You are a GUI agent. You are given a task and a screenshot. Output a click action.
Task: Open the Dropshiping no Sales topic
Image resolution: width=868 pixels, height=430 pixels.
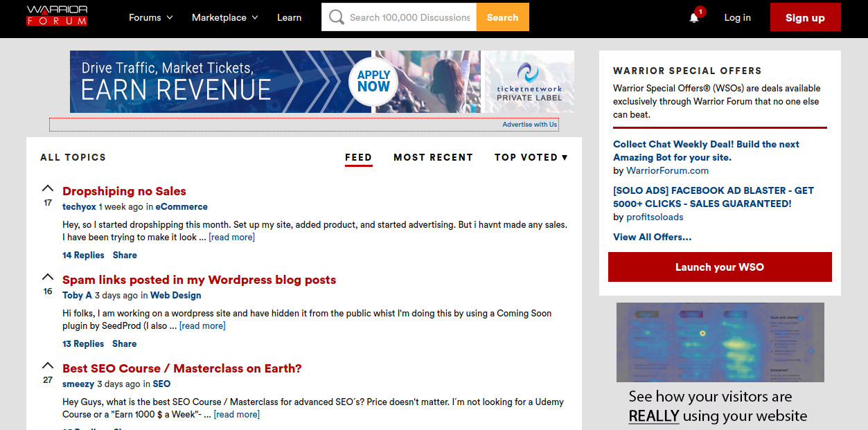coord(124,191)
